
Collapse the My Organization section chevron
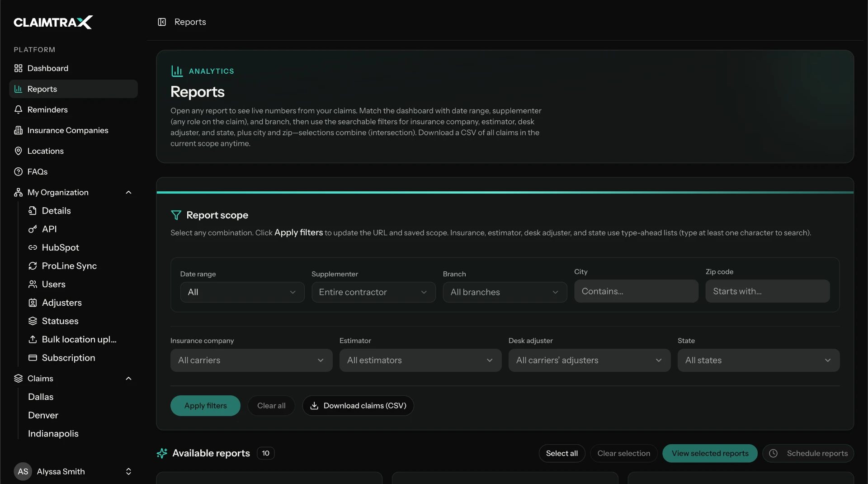(x=128, y=192)
